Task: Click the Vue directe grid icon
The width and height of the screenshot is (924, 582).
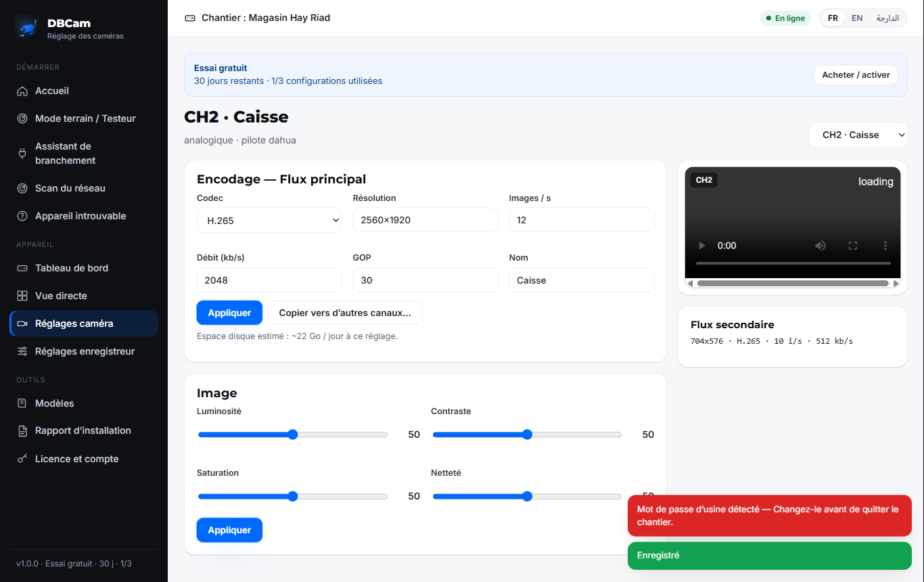Action: click(22, 296)
